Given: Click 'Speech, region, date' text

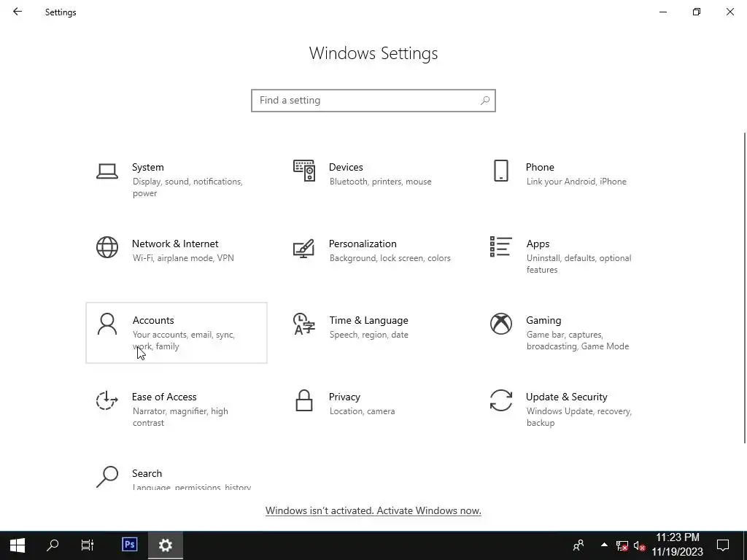Looking at the screenshot, I should (x=368, y=335).
